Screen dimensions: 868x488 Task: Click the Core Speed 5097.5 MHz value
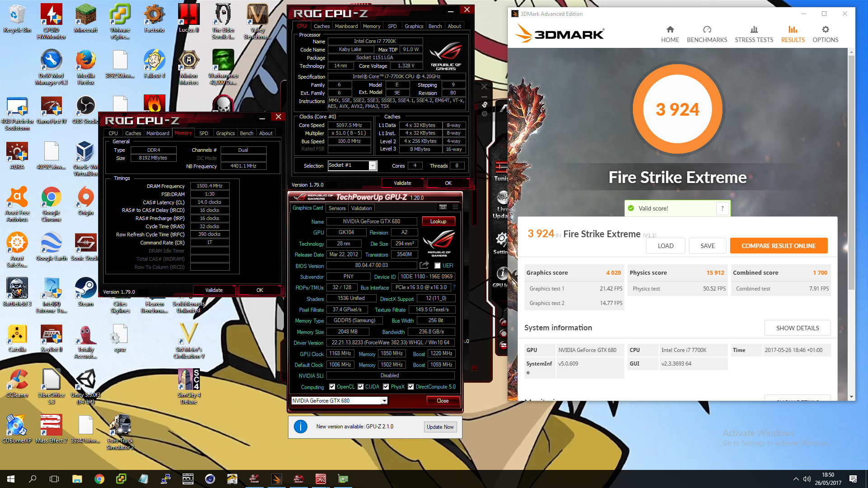(x=349, y=125)
